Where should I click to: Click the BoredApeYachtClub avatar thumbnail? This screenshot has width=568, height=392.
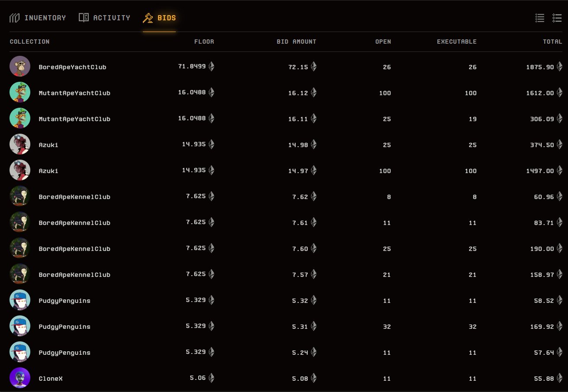click(x=20, y=67)
